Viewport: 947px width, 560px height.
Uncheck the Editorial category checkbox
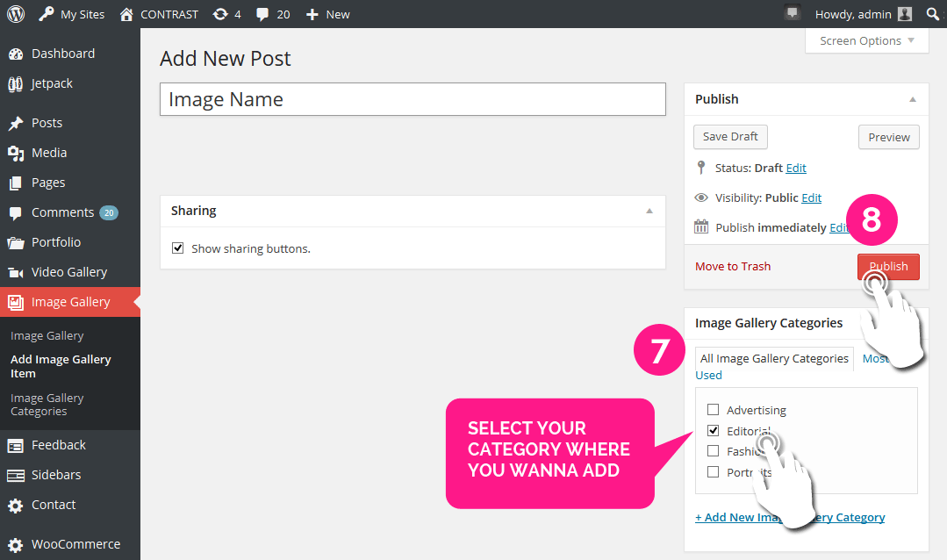(x=714, y=431)
